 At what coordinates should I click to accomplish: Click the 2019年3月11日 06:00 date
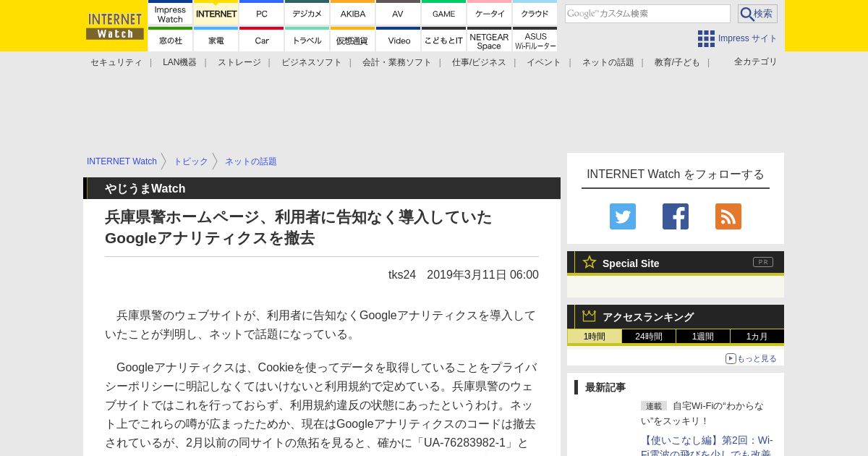(x=482, y=274)
